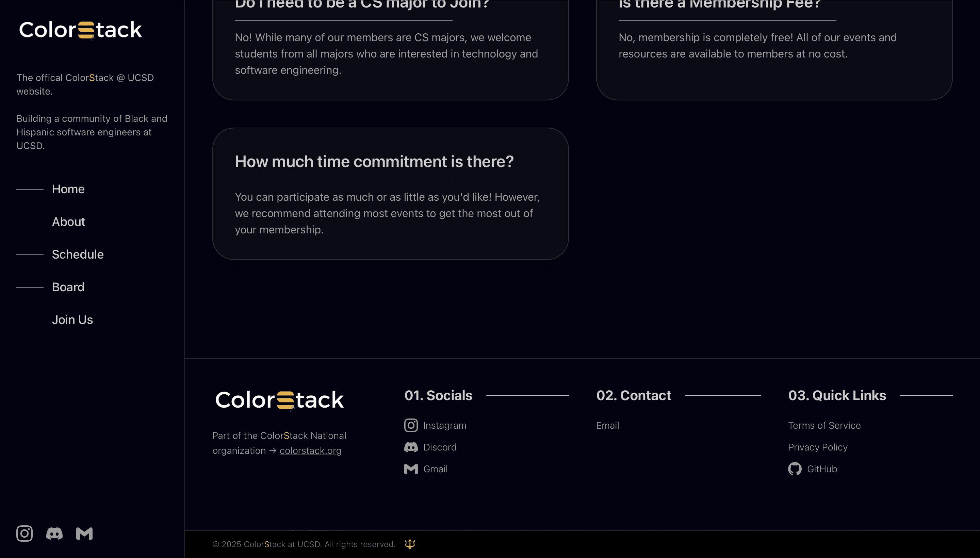Click the Instagram icon under Socials
This screenshot has width=980, height=558.
coord(411,425)
